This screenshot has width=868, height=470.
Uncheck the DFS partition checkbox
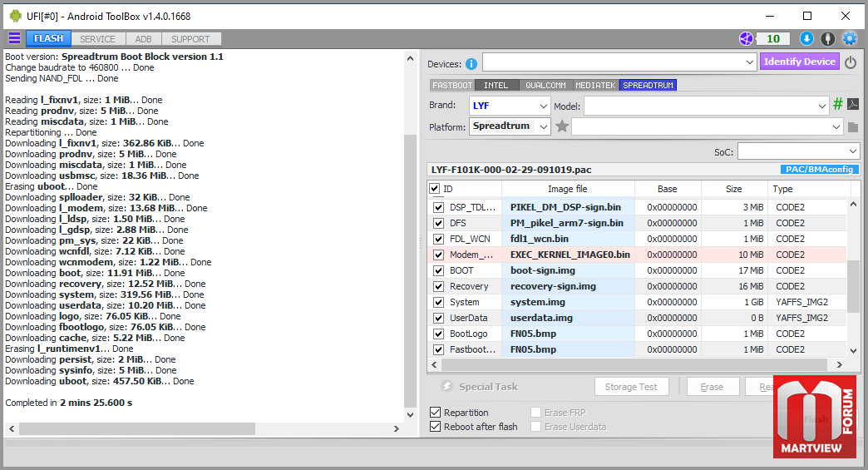coord(438,223)
